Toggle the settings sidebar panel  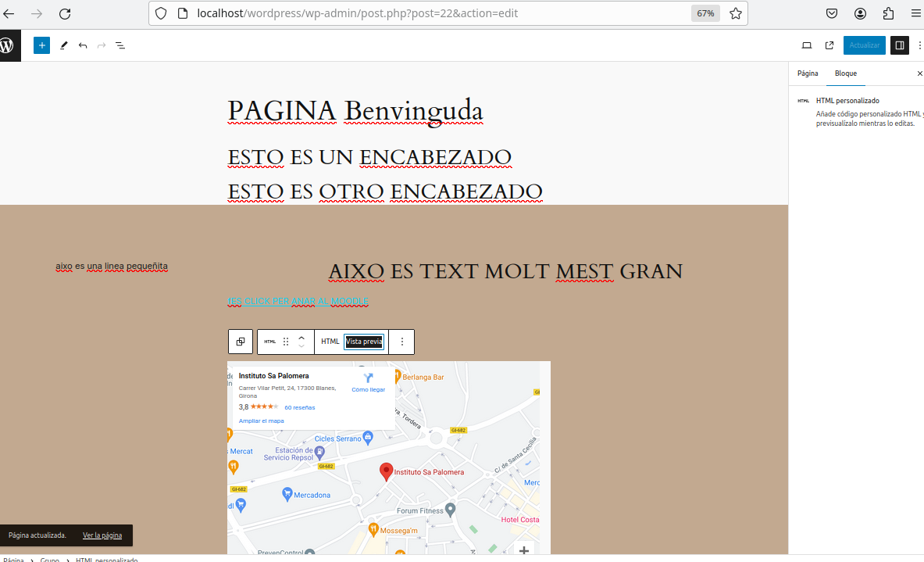click(x=900, y=45)
